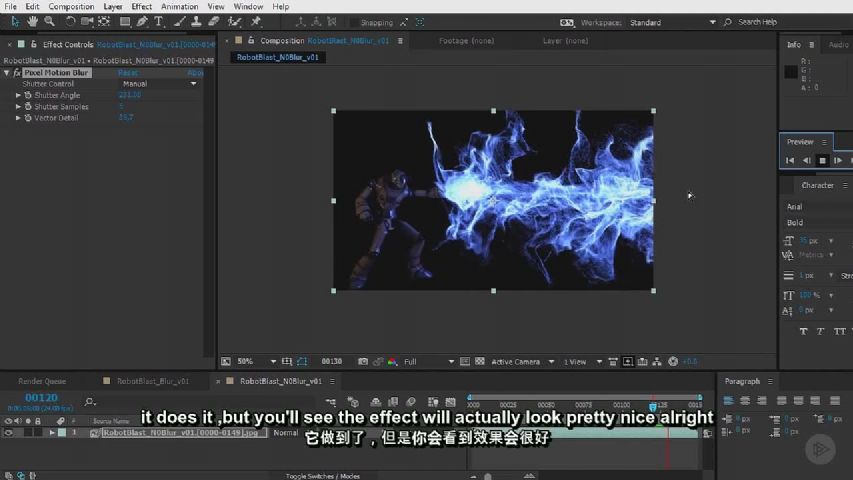
Task: Expand the Vector Detail property
Action: coord(18,118)
